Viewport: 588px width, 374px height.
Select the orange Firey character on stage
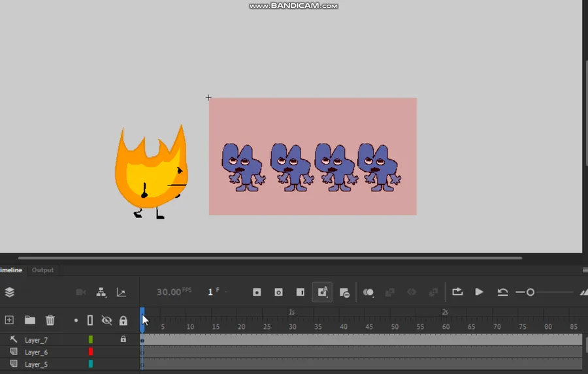[x=152, y=172]
